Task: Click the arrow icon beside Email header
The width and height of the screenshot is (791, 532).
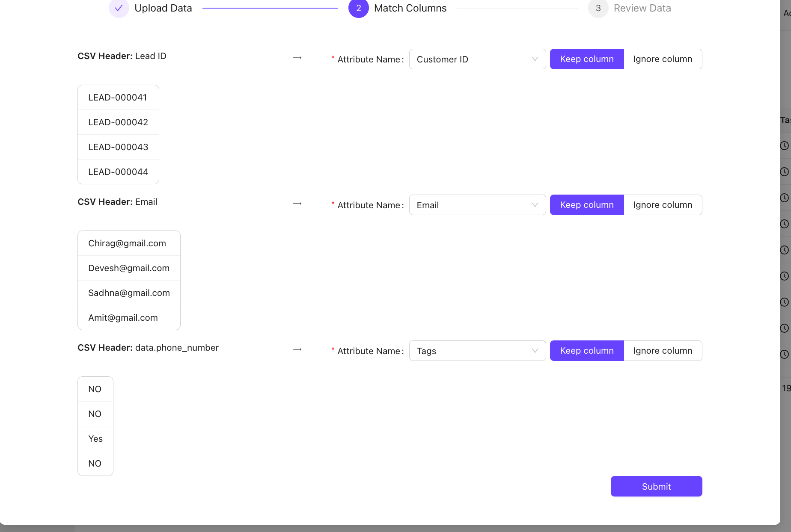Action: [x=297, y=204]
